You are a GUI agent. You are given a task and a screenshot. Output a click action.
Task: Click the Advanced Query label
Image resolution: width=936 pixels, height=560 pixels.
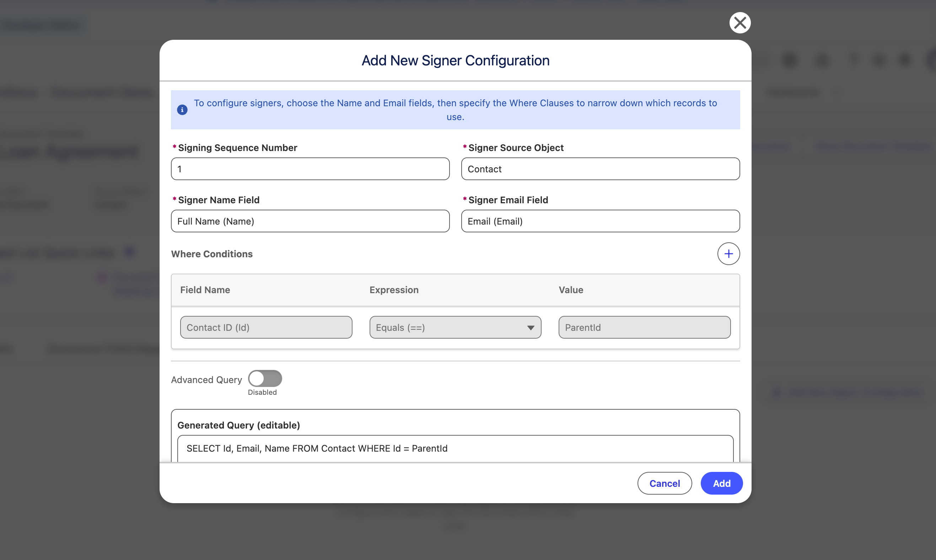pyautogui.click(x=206, y=379)
